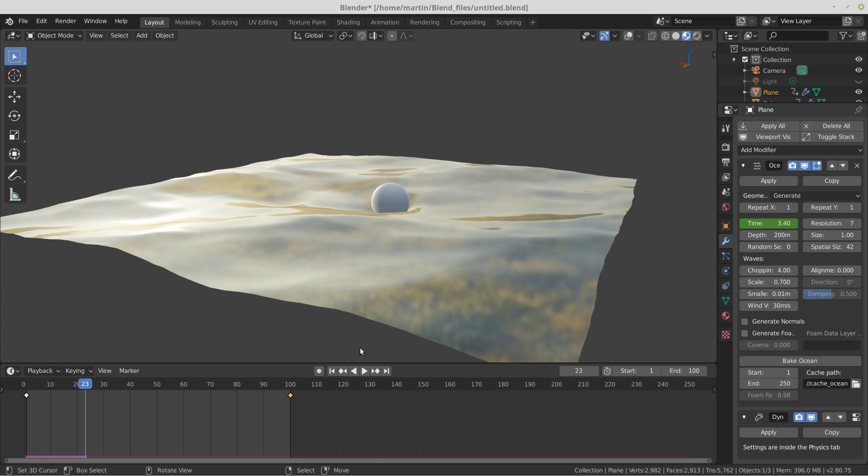Open the Add Modifier dropdown
The height and width of the screenshot is (476, 868).
(800, 150)
